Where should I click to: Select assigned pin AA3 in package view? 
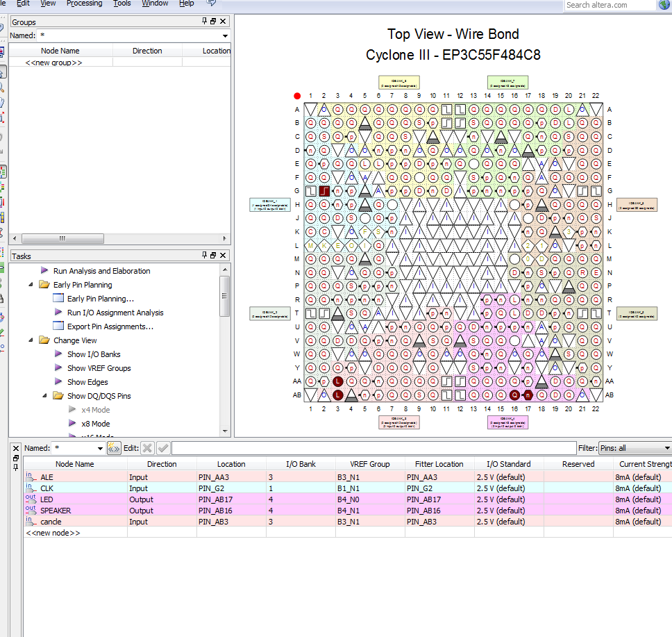click(337, 381)
